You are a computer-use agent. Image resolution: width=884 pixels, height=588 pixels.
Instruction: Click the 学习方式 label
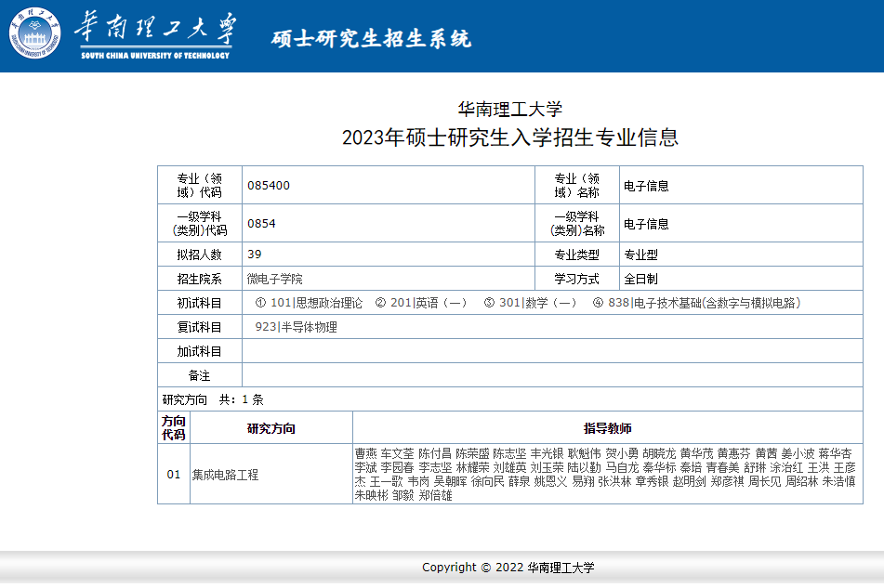click(x=576, y=279)
